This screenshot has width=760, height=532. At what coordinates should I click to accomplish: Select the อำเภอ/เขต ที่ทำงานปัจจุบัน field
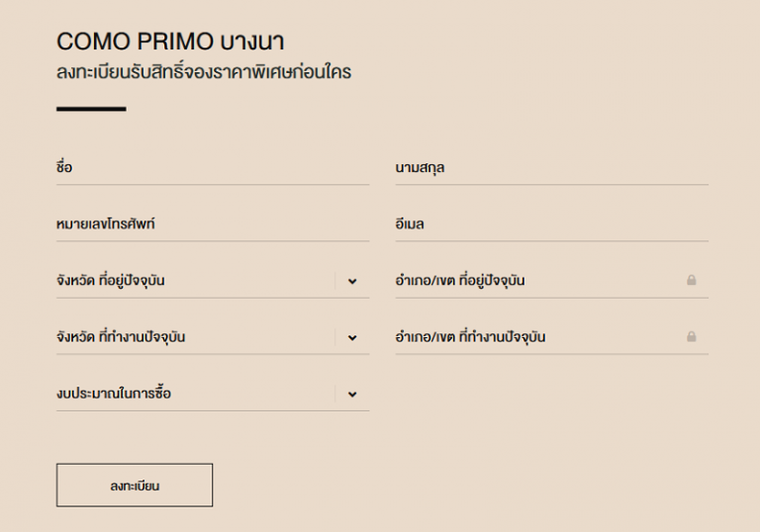coord(551,337)
